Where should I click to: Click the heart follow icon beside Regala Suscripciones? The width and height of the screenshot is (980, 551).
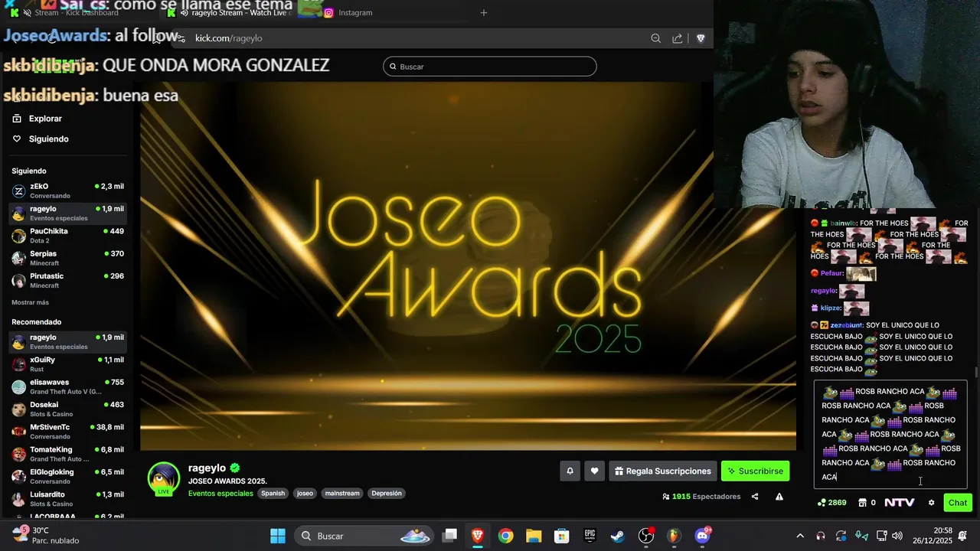[594, 471]
